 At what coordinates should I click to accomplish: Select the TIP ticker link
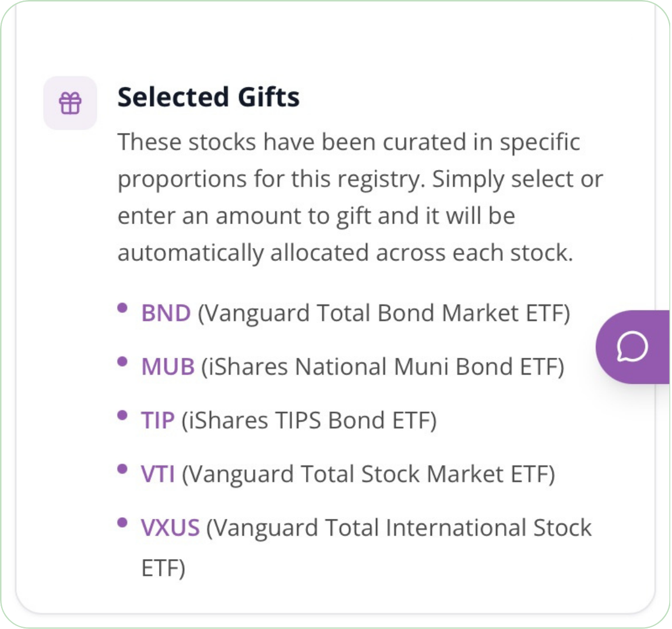tap(157, 420)
